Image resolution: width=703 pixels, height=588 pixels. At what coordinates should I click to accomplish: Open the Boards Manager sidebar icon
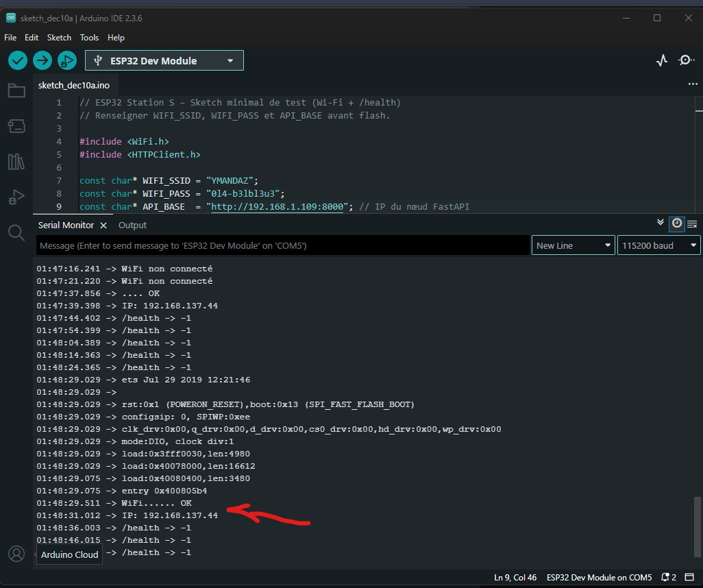point(16,126)
